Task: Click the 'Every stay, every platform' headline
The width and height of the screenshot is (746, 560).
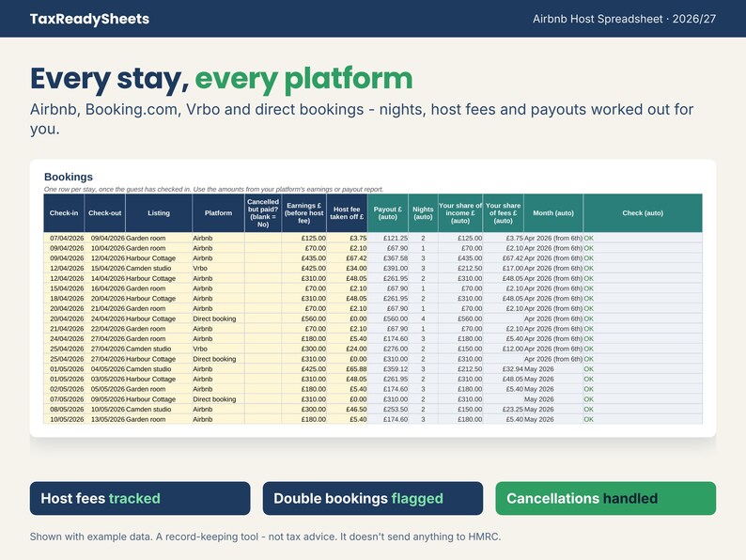Action: coord(221,79)
